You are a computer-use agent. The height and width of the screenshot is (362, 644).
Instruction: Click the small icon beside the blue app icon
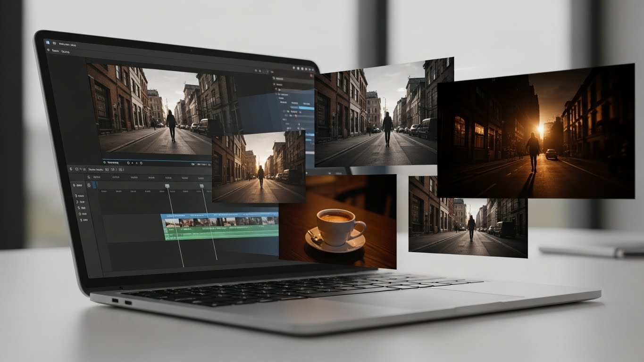click(x=53, y=43)
